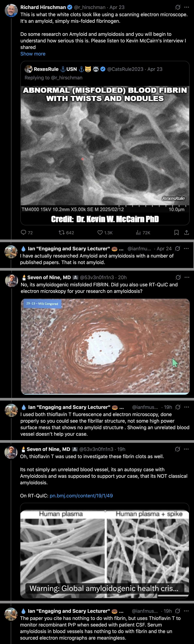Click Richard Hirschman's profile avatar
This screenshot has height=644, width=194.
[x=11, y=11]
